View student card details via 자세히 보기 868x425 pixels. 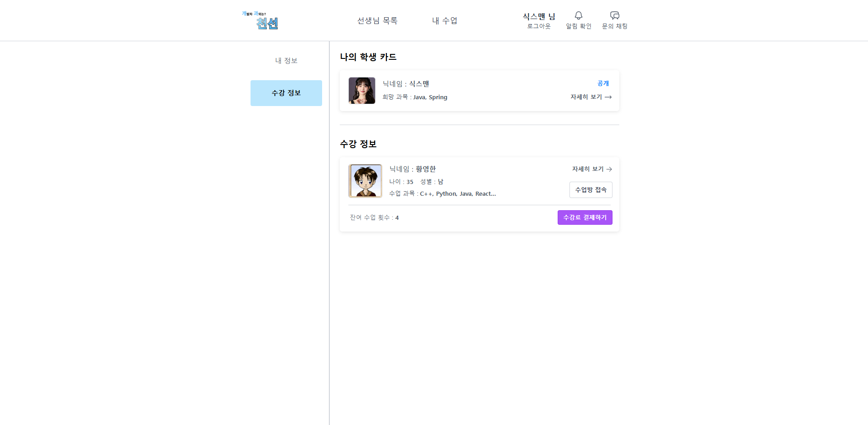point(586,97)
